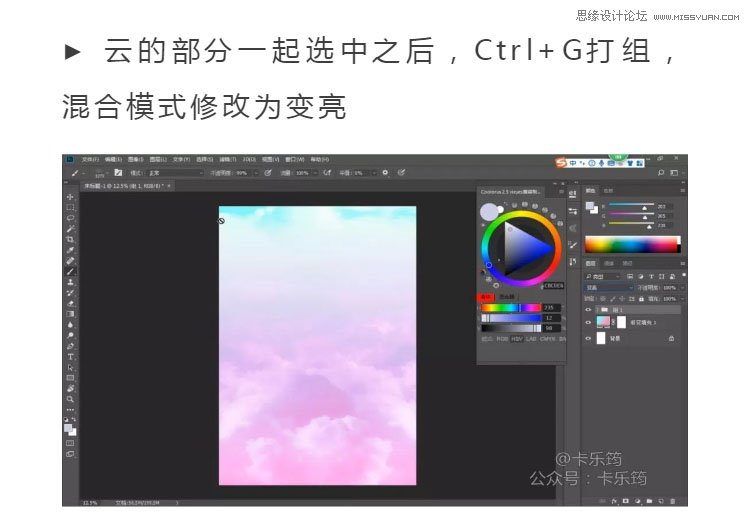This screenshot has height=525, width=750.
Task: Hide the gradient fill layer via eye icon
Action: (x=588, y=323)
